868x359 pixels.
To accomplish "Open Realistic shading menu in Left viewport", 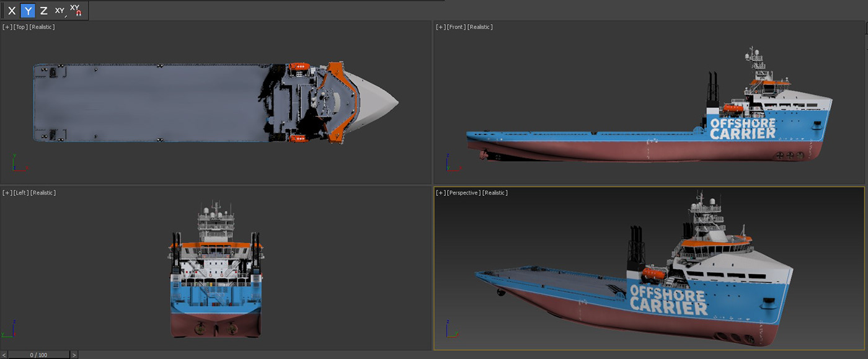I will [x=43, y=193].
